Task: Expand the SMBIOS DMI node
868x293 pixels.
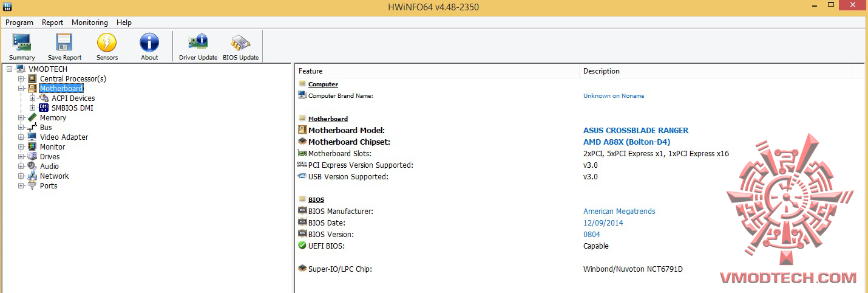Action: pyautogui.click(x=32, y=108)
